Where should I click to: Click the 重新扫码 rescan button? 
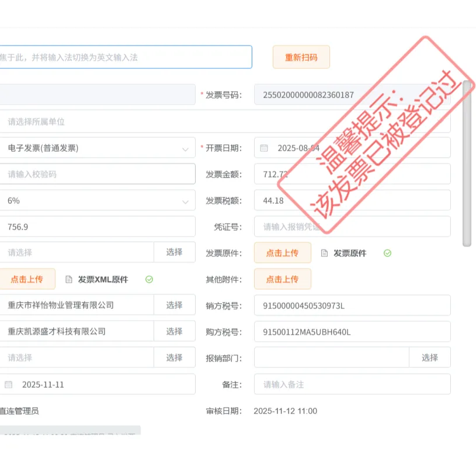tap(301, 57)
